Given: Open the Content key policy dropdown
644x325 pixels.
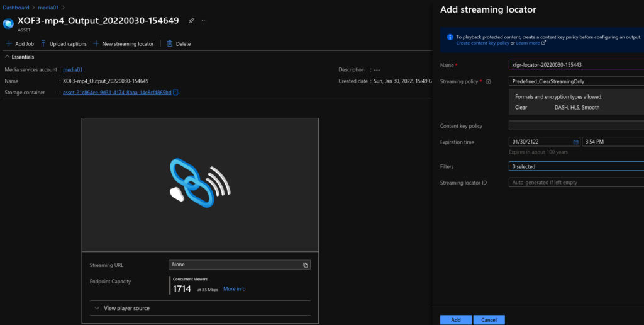Looking at the screenshot, I should (576, 126).
